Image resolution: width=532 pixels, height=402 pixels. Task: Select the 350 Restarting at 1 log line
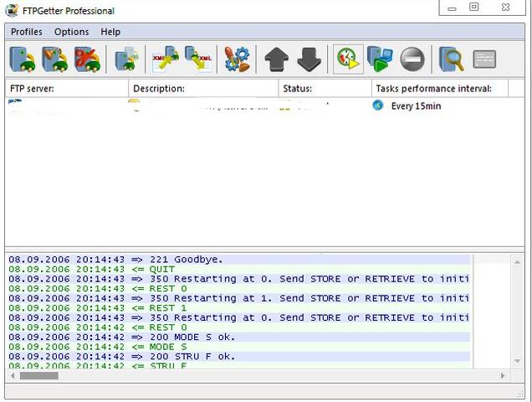pyautogui.click(x=239, y=298)
